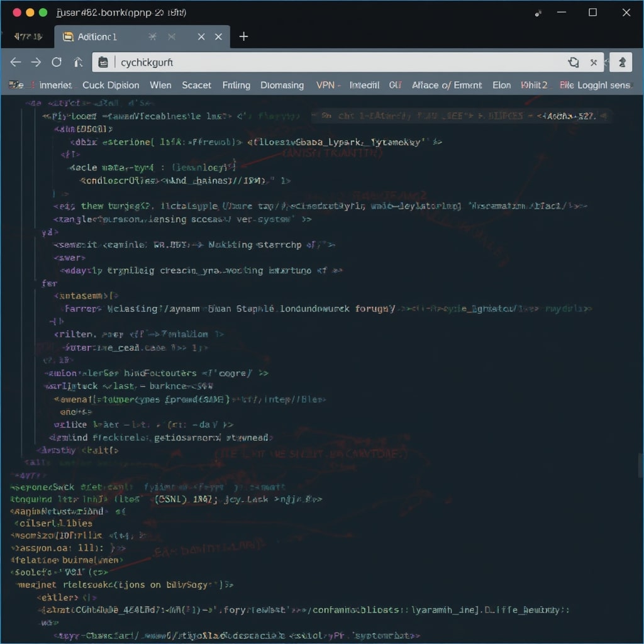Click the green macOS fullscreen button

pyautogui.click(x=43, y=13)
